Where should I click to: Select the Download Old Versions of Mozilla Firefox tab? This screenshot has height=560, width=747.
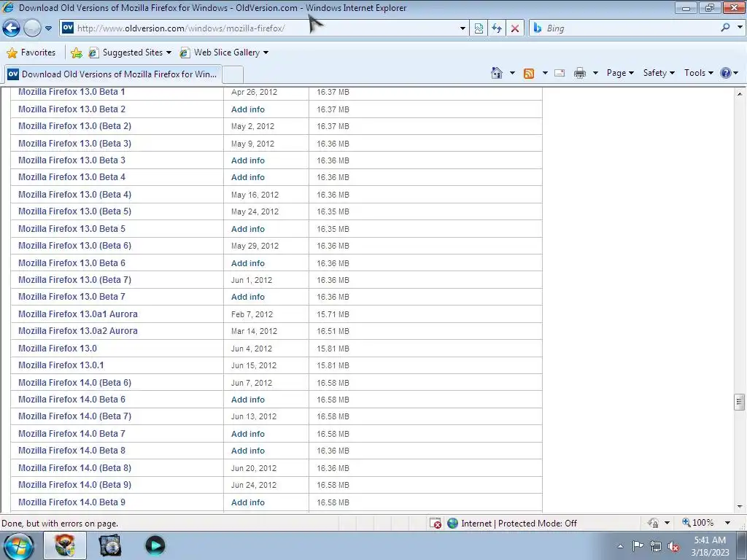(x=113, y=74)
